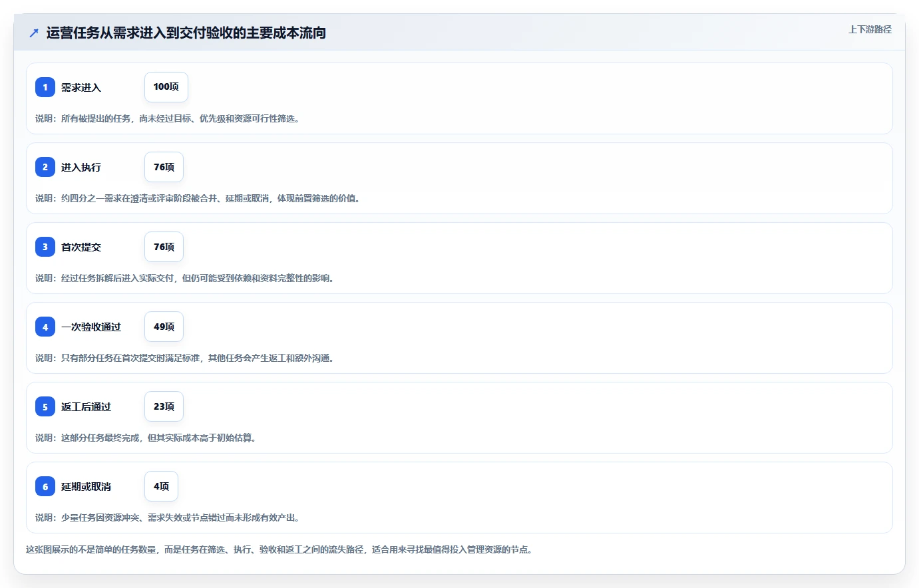Select step badge 1 for 需求进入
Viewport: 919px width, 588px height.
[x=45, y=87]
